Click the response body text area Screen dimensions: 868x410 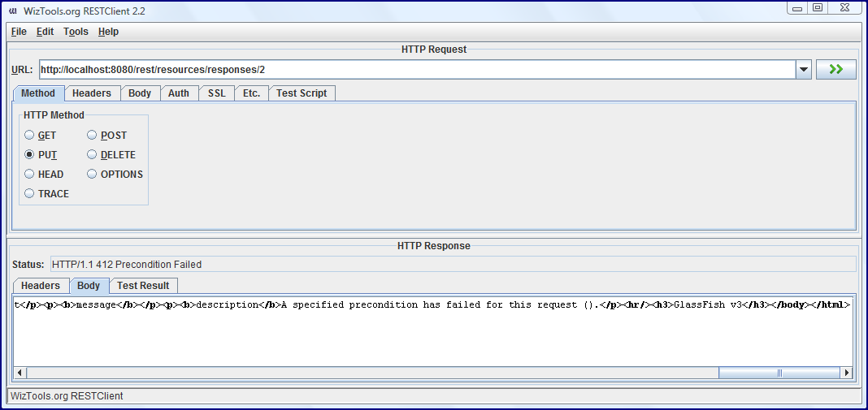tap(433, 332)
